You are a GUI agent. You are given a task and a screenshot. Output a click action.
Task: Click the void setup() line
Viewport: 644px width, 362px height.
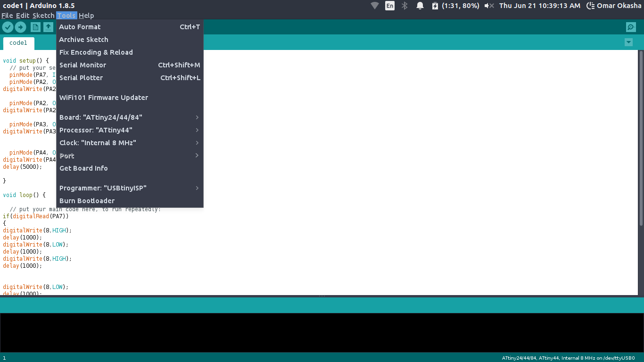point(26,61)
